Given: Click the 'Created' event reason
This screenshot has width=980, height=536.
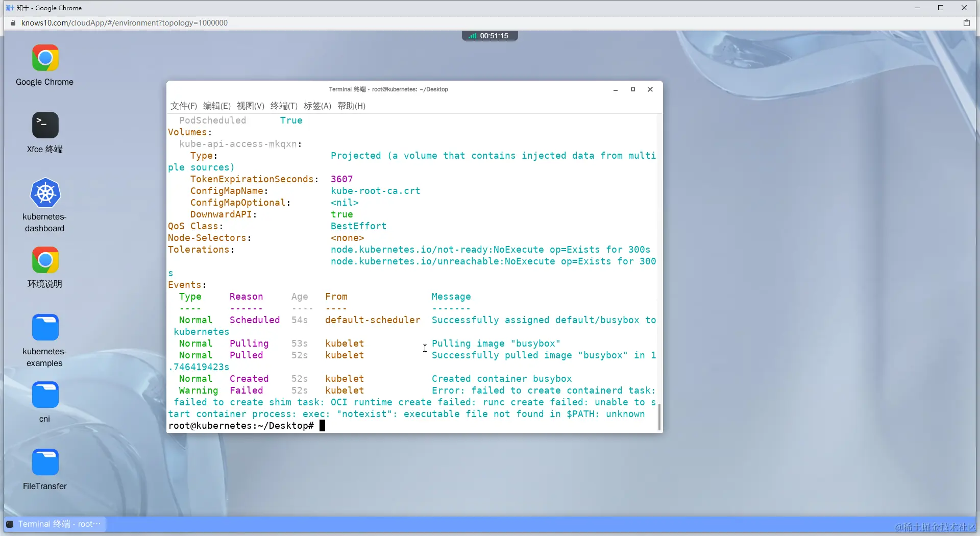Looking at the screenshot, I should point(249,379).
